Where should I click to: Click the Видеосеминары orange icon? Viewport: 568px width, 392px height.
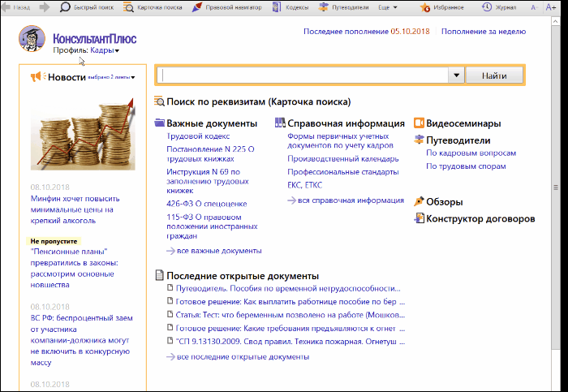click(x=419, y=123)
